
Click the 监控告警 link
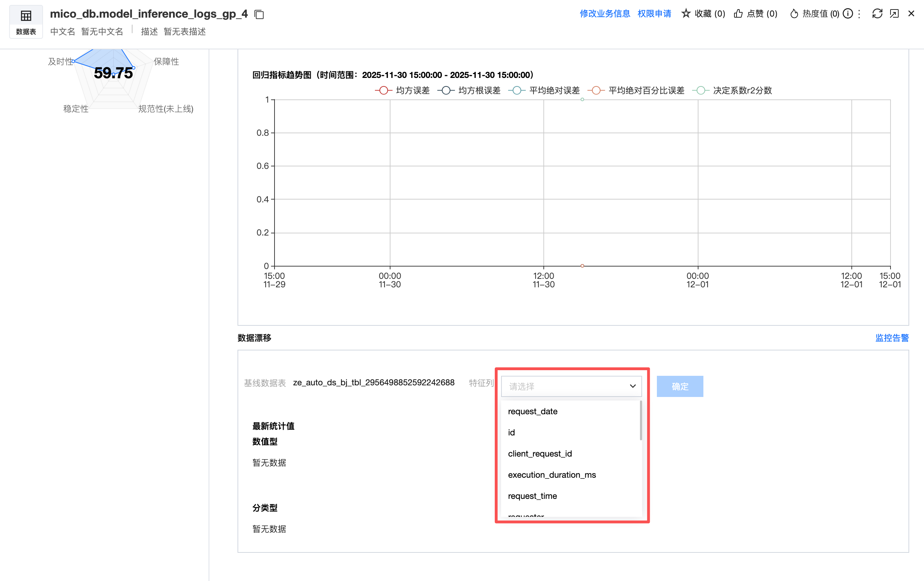(x=892, y=338)
